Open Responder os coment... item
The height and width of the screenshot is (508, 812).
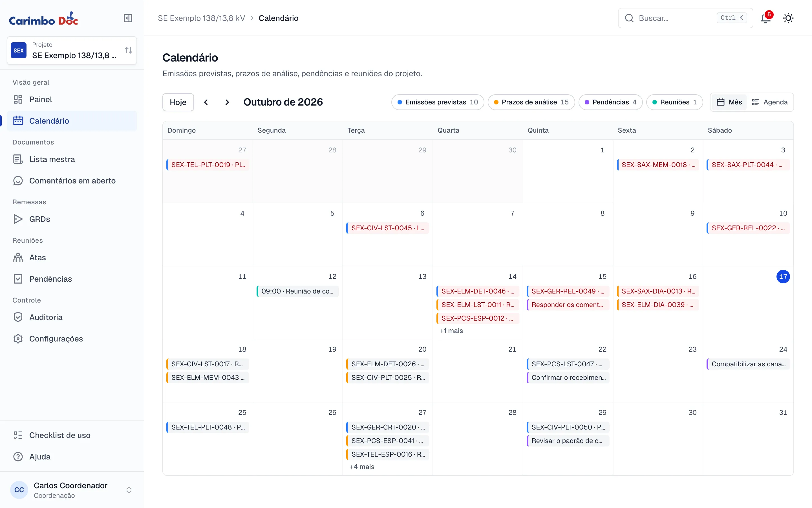(x=568, y=305)
